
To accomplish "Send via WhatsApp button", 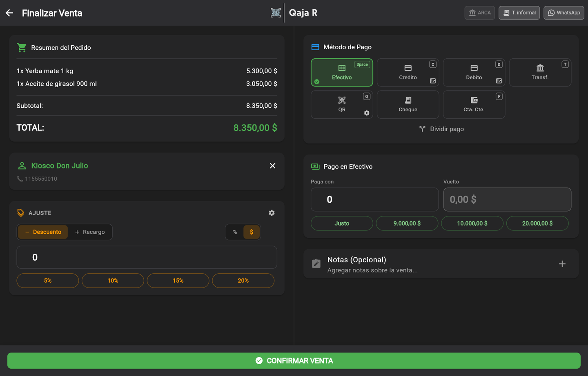I will [564, 13].
